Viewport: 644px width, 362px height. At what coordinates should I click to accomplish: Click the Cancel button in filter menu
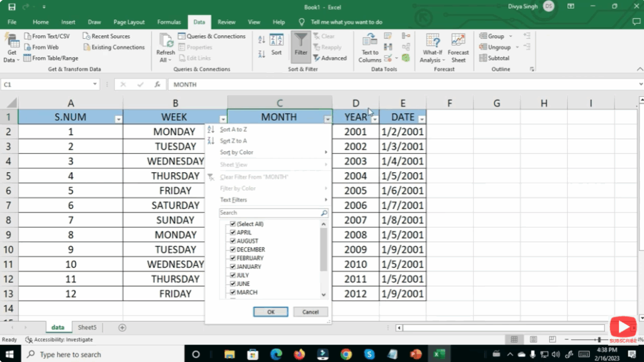[310, 312]
